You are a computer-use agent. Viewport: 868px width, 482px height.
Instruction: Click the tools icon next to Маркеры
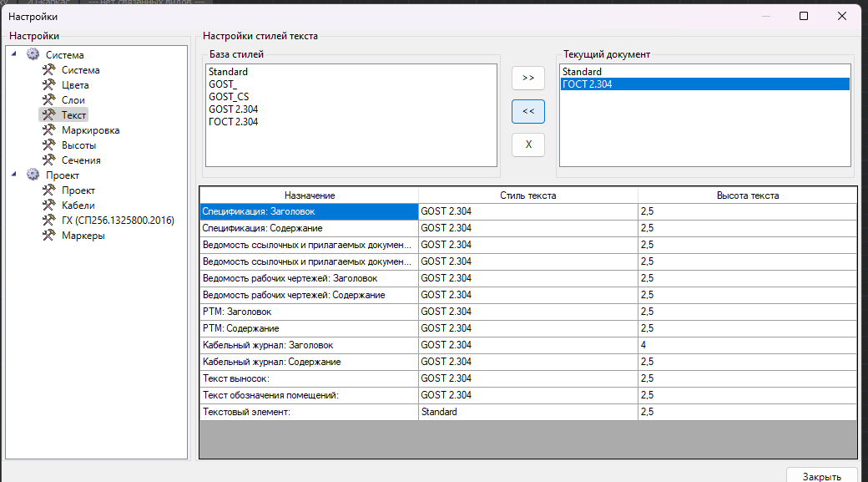(x=48, y=236)
